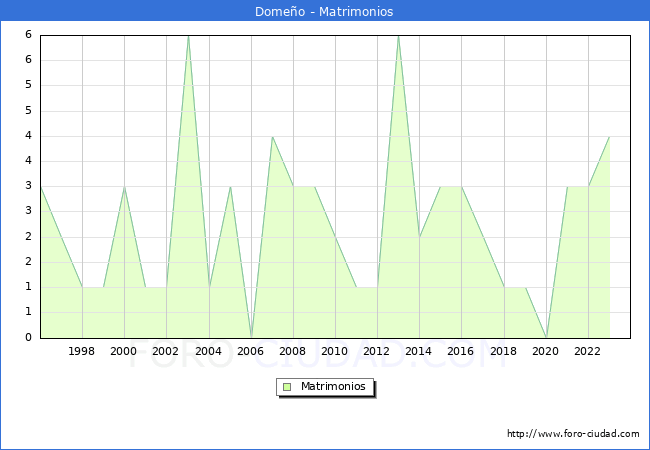Click the 2020 x-axis label
Image resolution: width=650 pixels, height=450 pixels.
tap(545, 351)
